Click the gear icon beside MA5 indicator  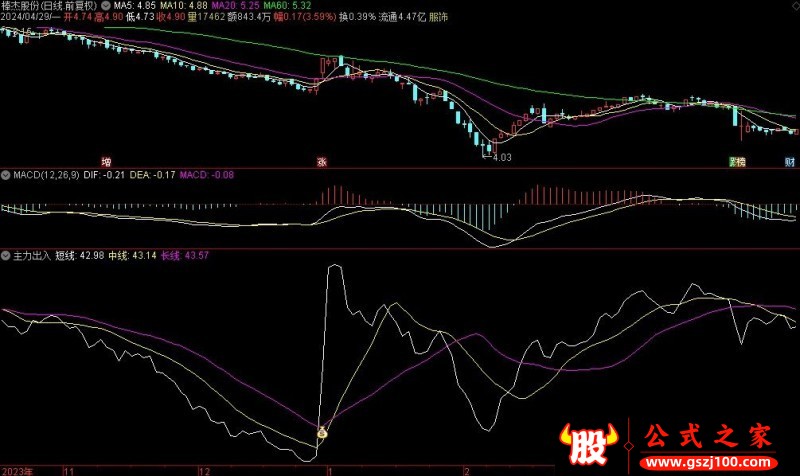[x=107, y=5]
